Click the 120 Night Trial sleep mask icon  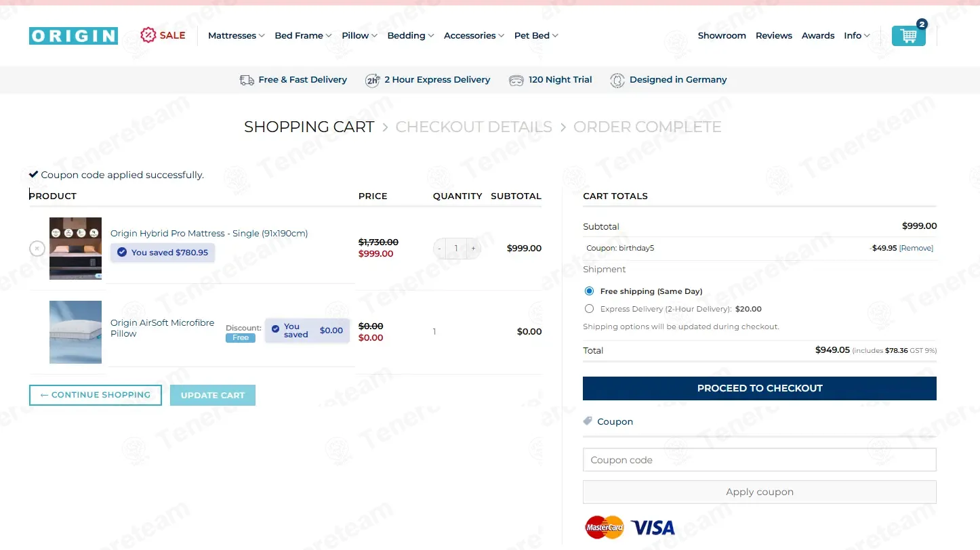[x=516, y=80]
